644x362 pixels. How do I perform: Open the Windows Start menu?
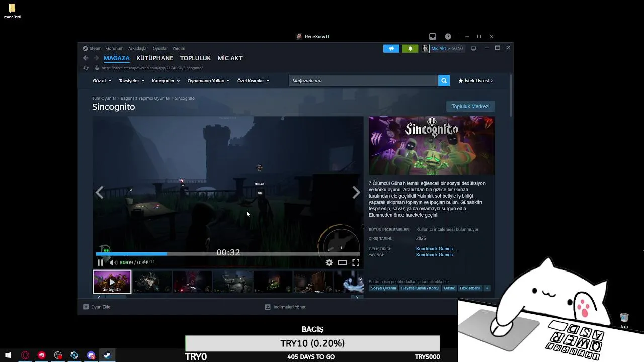8,355
